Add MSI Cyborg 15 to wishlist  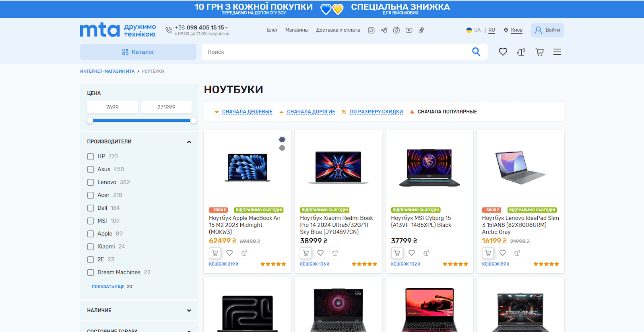coord(411,253)
